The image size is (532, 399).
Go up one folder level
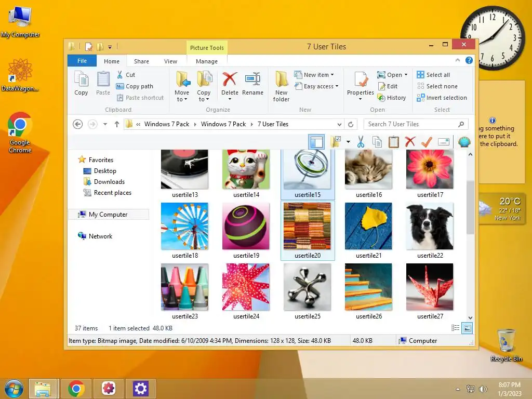click(x=117, y=124)
